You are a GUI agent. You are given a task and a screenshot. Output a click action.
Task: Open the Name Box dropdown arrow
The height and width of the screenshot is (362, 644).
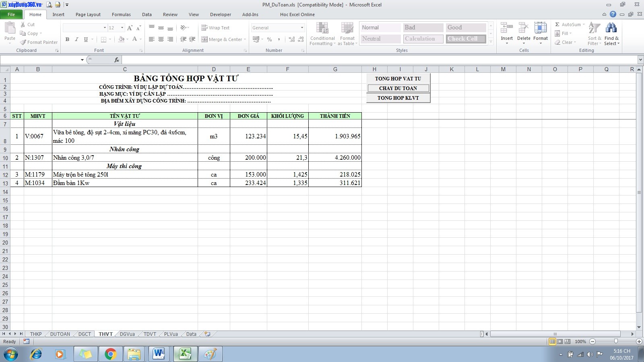click(x=82, y=60)
